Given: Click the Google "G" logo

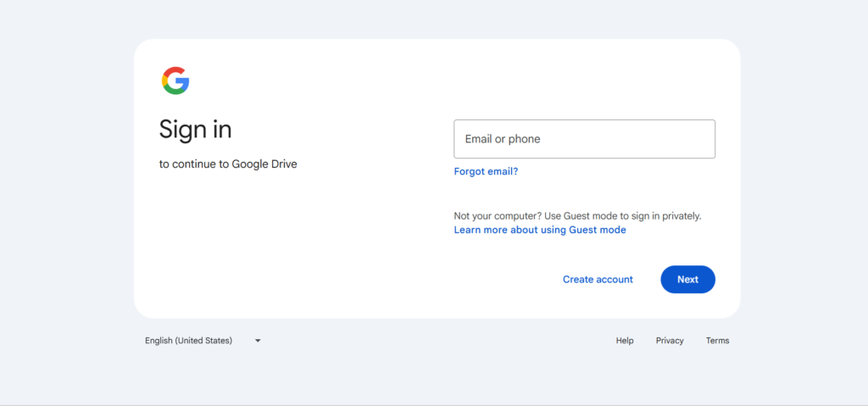Looking at the screenshot, I should click(175, 81).
